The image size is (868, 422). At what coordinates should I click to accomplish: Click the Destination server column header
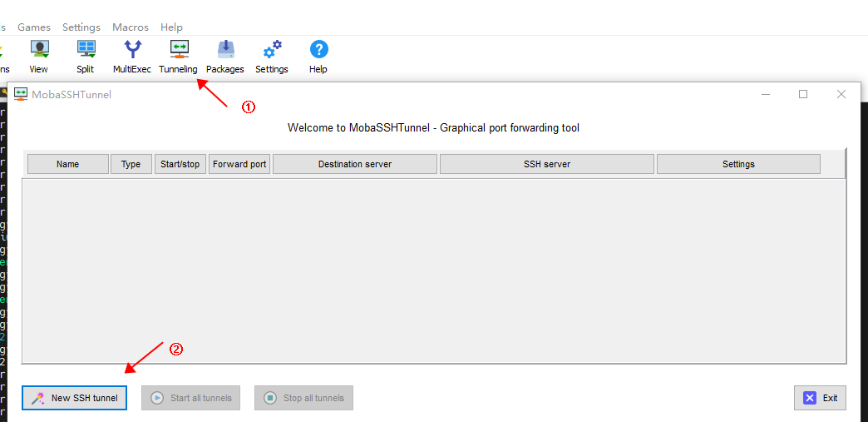tap(355, 164)
